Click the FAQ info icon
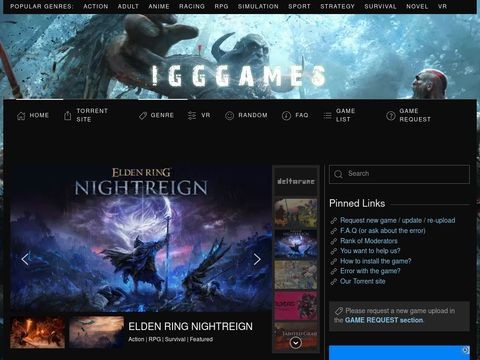The width and height of the screenshot is (480, 360). [286, 116]
